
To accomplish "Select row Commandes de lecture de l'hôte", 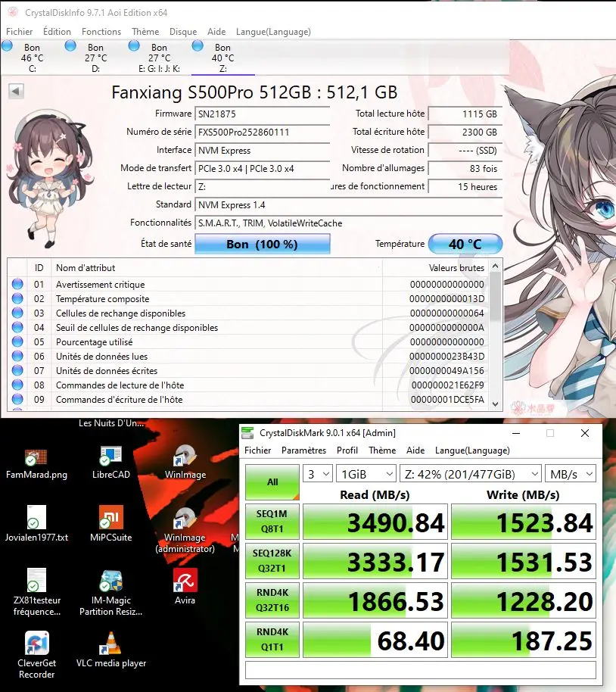I will [x=248, y=385].
